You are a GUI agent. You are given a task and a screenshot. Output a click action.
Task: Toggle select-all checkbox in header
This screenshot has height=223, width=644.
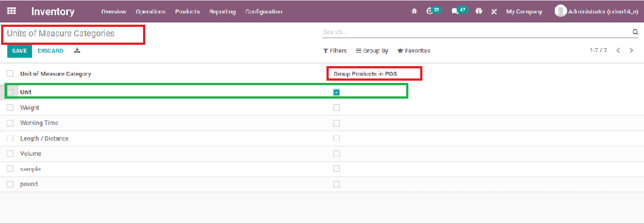[10, 74]
